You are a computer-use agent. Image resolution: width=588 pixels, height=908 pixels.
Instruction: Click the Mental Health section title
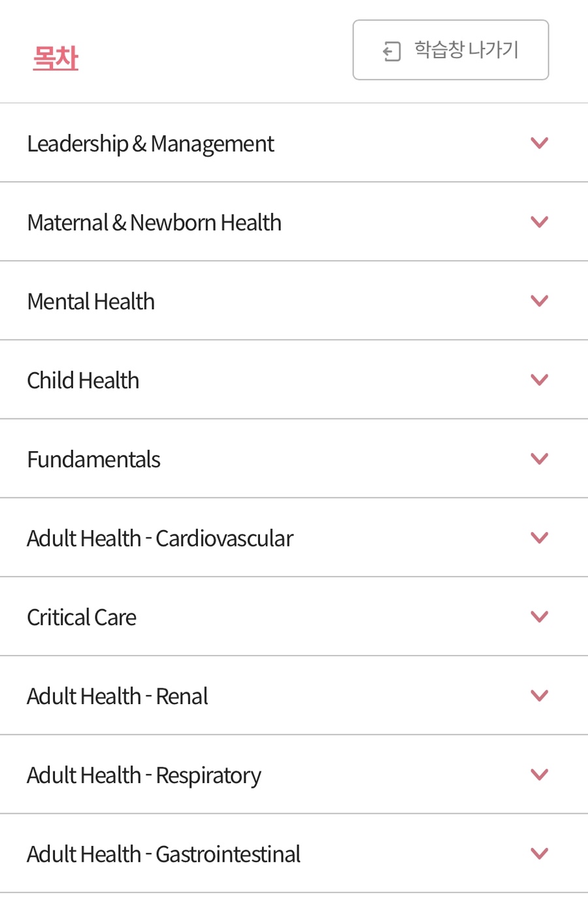91,302
